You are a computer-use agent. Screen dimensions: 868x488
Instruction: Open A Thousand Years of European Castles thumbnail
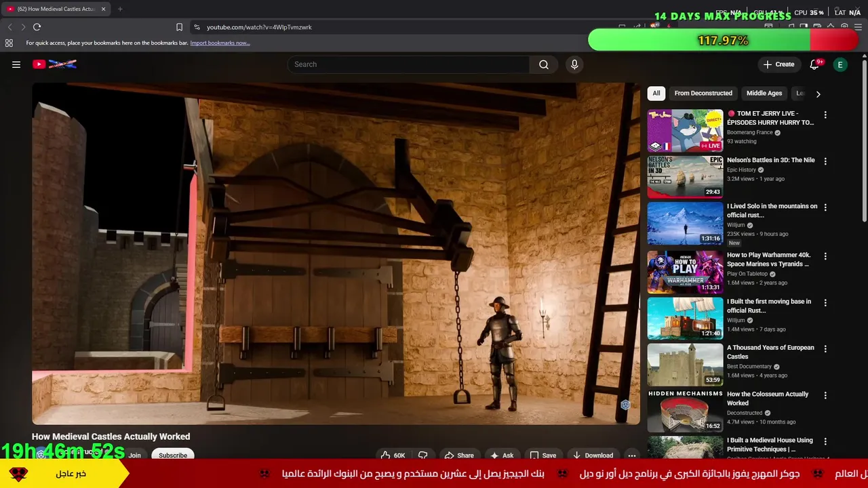click(685, 364)
